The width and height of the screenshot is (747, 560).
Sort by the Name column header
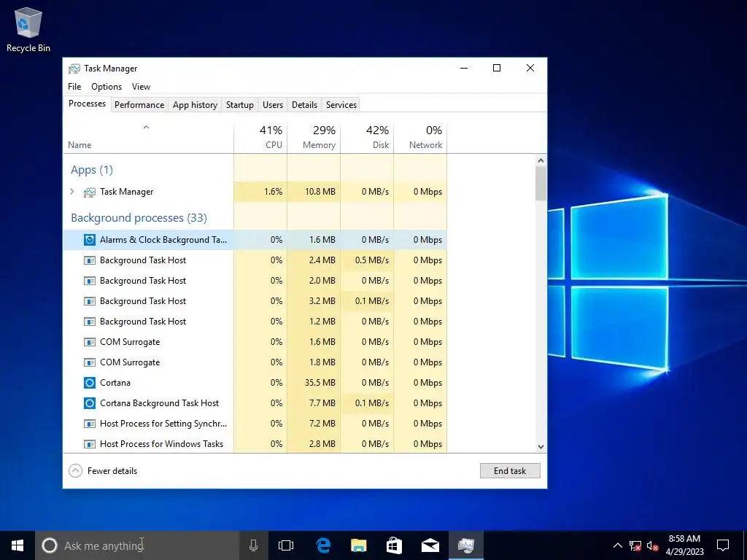[148, 138]
